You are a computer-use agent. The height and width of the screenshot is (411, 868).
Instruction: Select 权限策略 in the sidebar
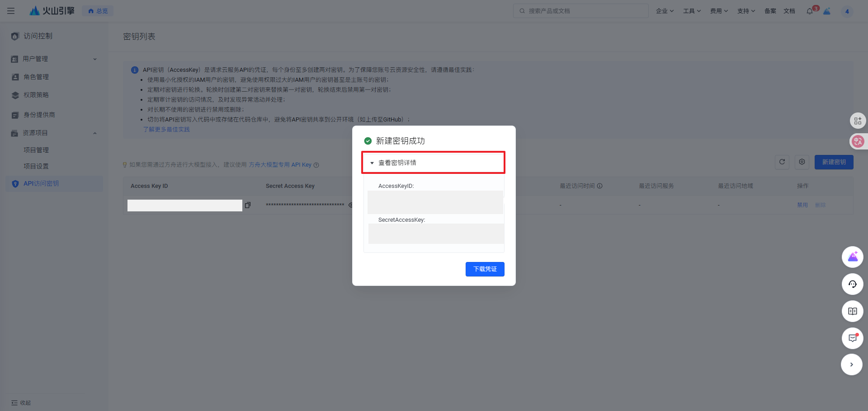click(36, 95)
